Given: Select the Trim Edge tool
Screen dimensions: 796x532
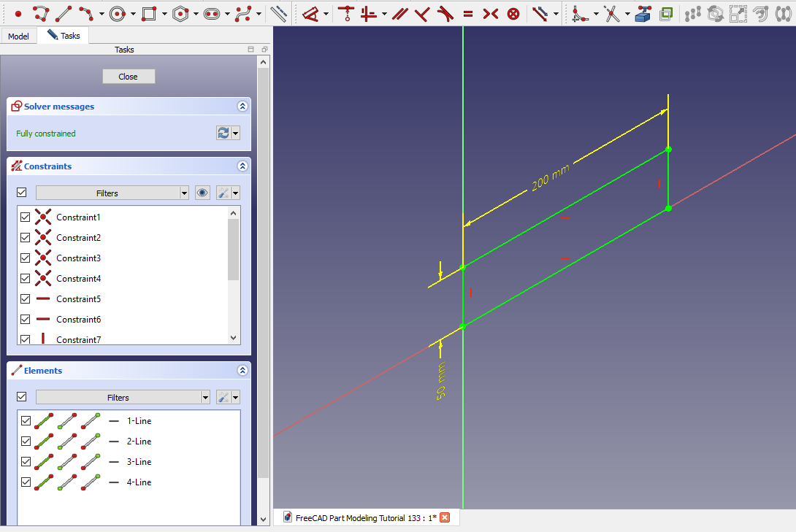Looking at the screenshot, I should coord(611,13).
